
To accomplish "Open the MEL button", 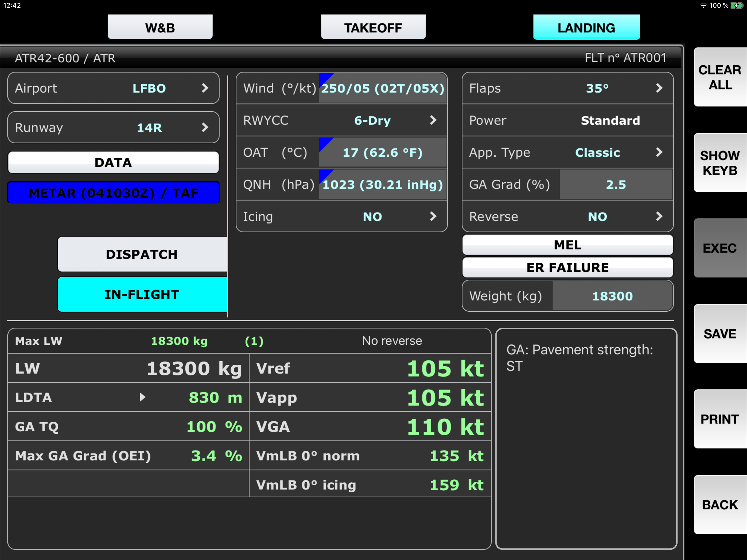I will [x=567, y=245].
